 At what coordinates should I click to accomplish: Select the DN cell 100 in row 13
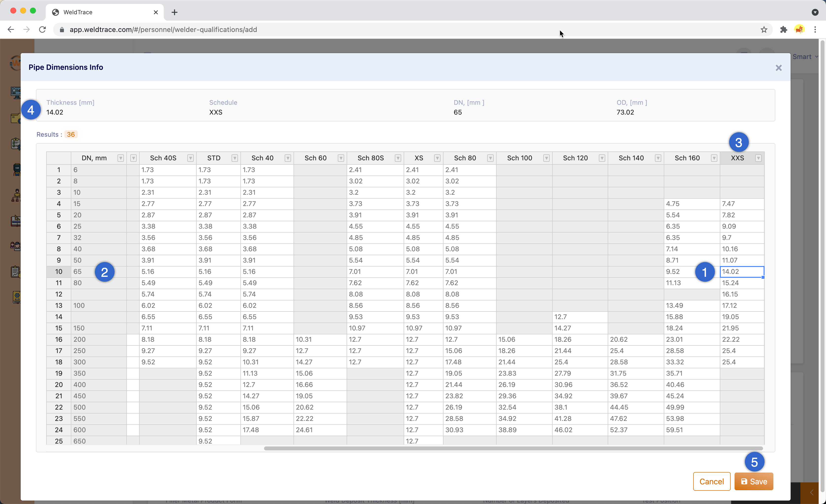coord(99,306)
